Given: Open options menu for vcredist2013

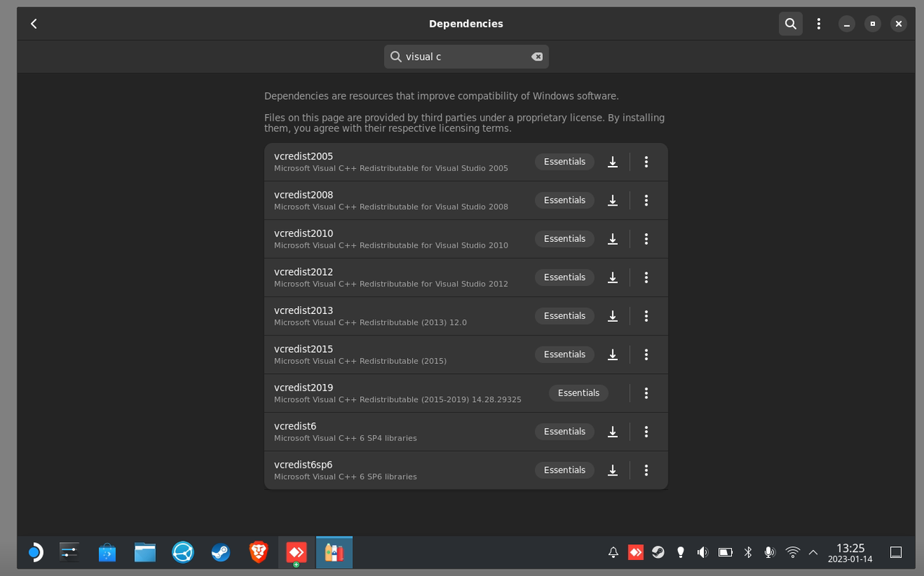Looking at the screenshot, I should (646, 316).
